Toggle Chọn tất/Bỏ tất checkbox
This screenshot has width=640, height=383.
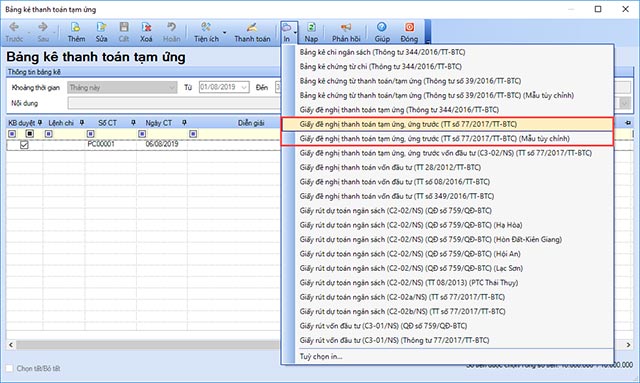tap(9, 368)
